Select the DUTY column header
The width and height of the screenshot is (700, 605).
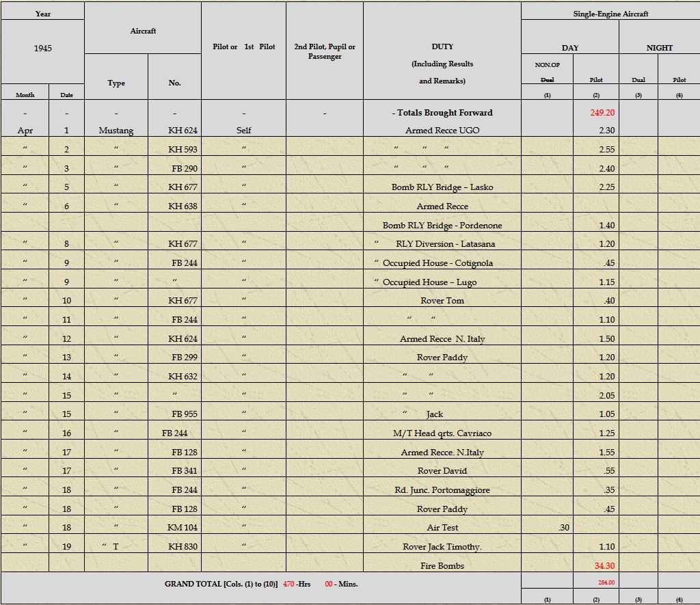pos(442,46)
